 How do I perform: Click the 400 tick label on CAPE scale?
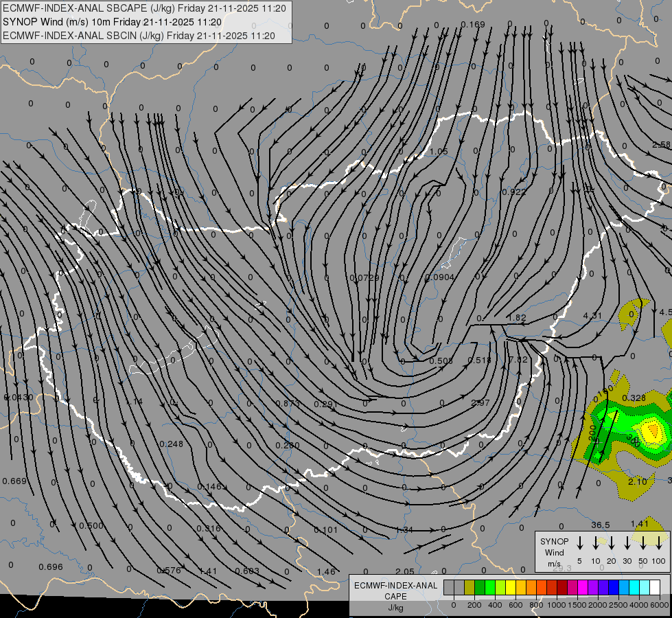(x=495, y=605)
